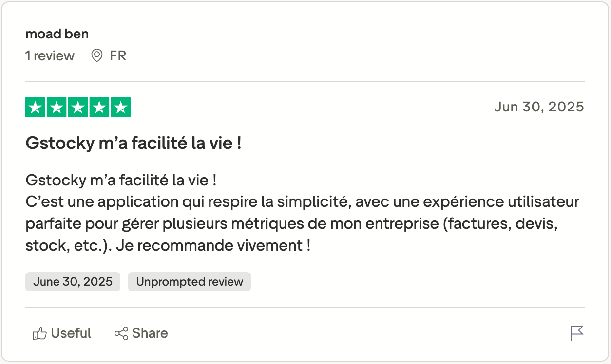
Task: Select the reviewer name moad ben
Action: pyautogui.click(x=57, y=34)
